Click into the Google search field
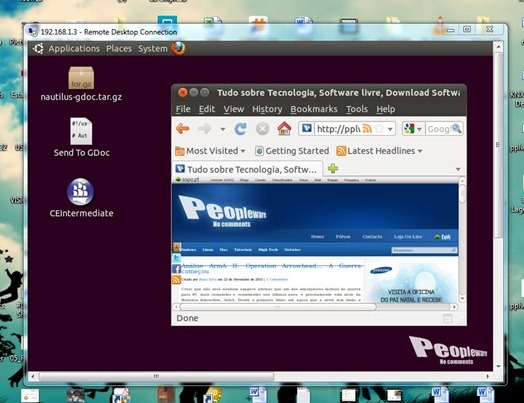 pyautogui.click(x=438, y=129)
